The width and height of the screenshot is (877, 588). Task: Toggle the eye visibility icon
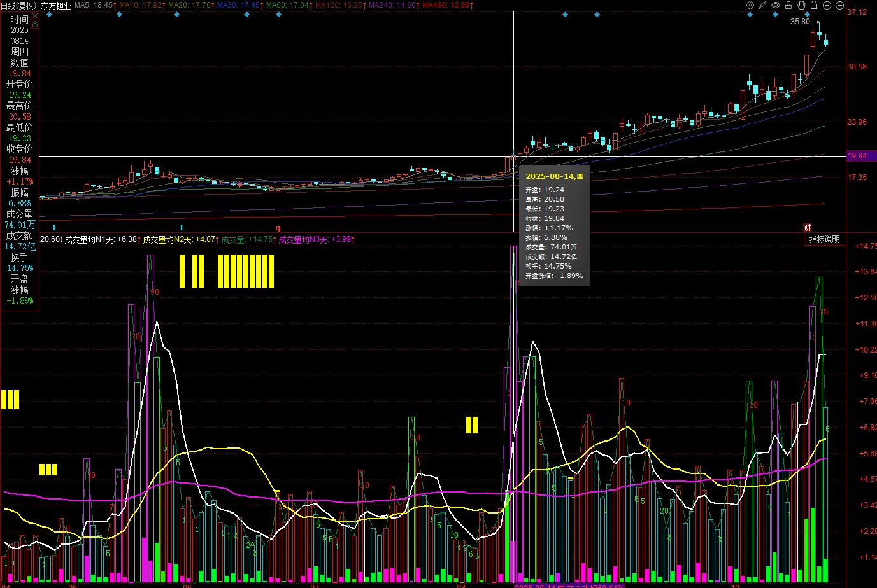coord(776,5)
